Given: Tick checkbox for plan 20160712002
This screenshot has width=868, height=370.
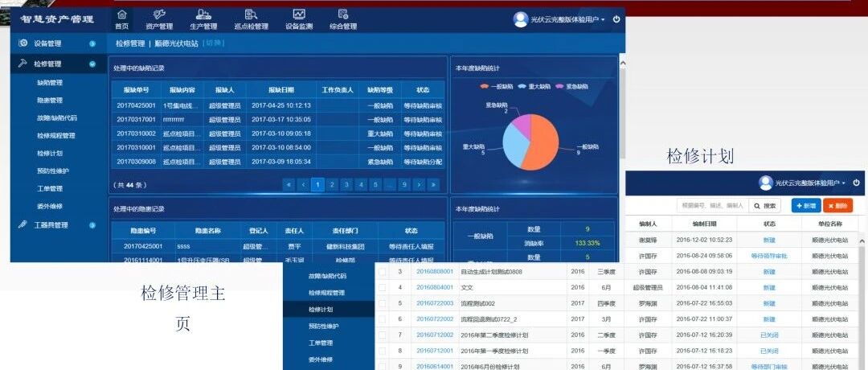Looking at the screenshot, I should [x=382, y=335].
